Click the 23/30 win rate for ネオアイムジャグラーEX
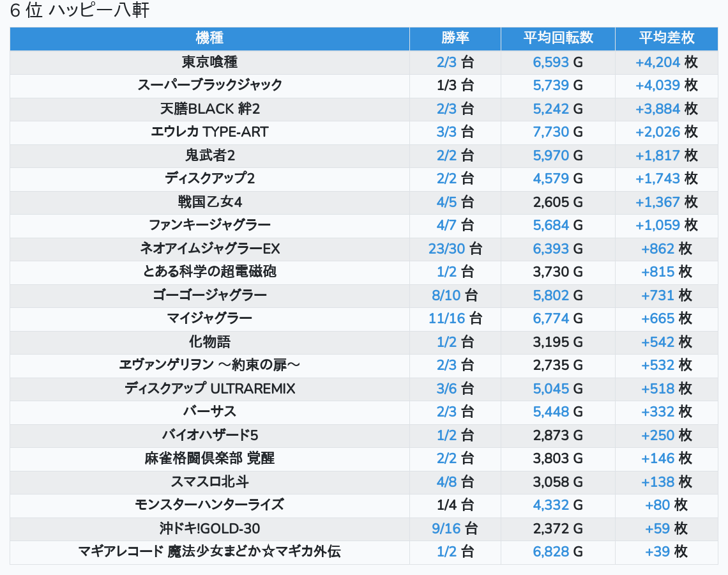Viewport: 728px width, 575px height. coord(446,249)
